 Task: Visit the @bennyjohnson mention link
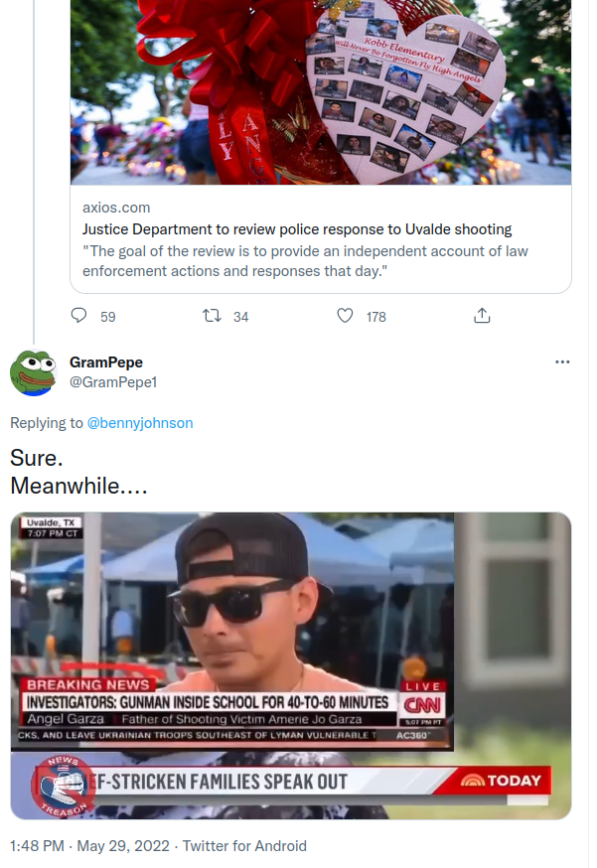pos(140,423)
